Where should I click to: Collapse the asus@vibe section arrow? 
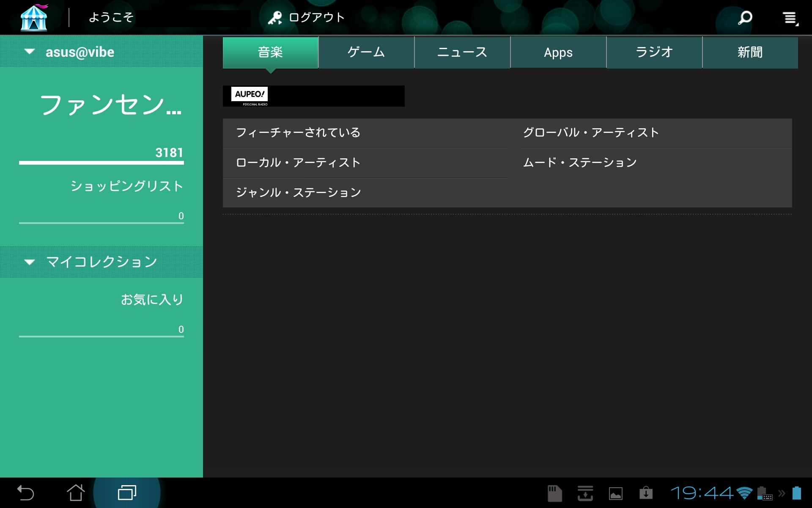point(29,52)
